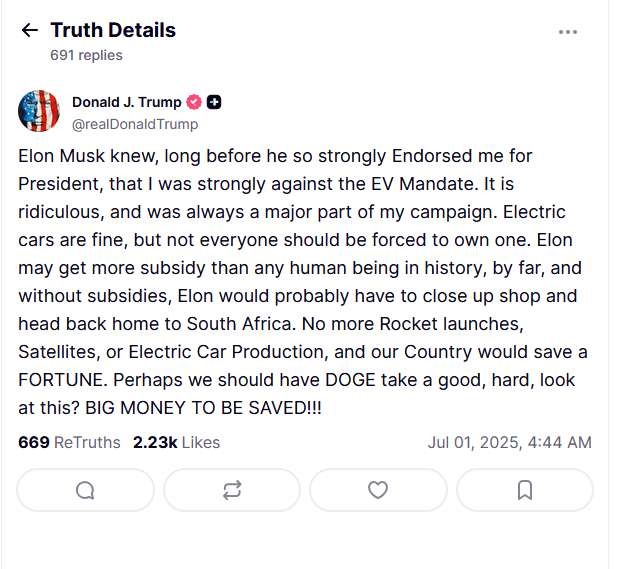
Task: Like the post with the heart icon
Action: point(378,490)
